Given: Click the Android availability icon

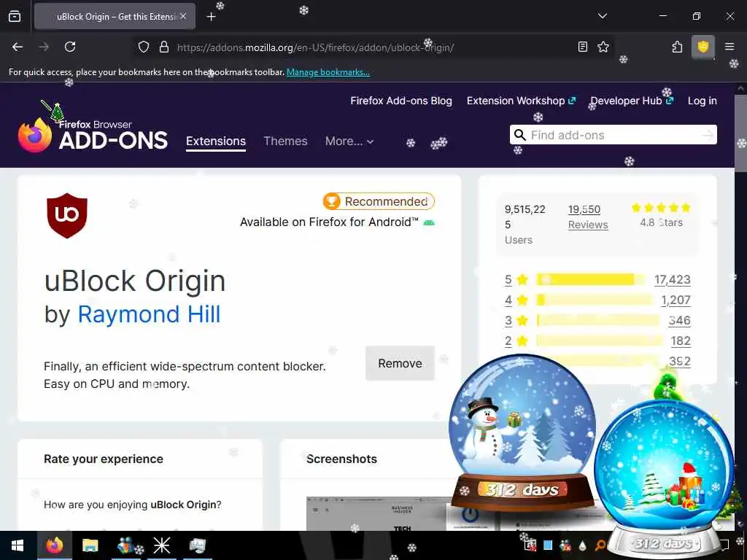Looking at the screenshot, I should point(429,222).
